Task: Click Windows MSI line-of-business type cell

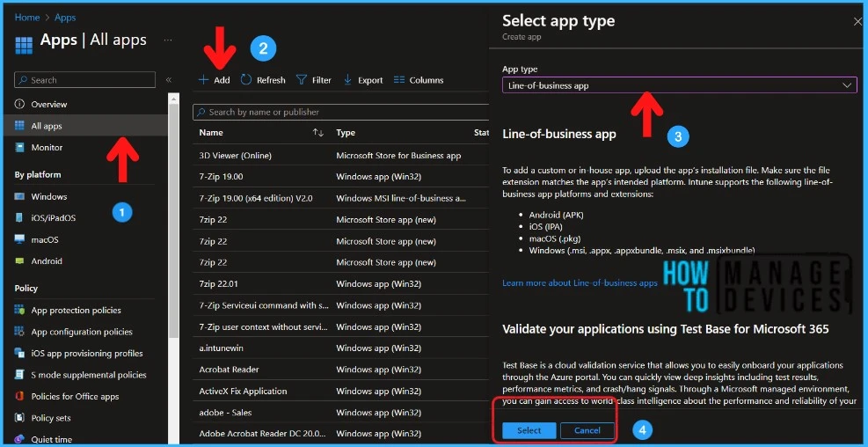Action: click(401, 198)
